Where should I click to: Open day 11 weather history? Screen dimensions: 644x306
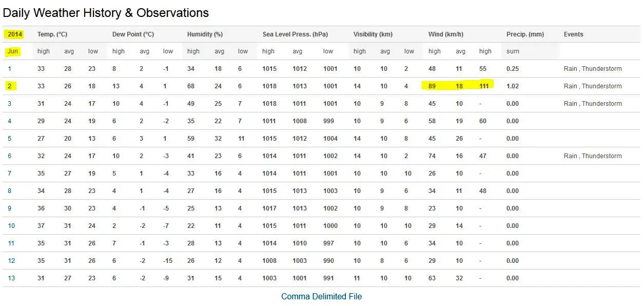(11, 243)
